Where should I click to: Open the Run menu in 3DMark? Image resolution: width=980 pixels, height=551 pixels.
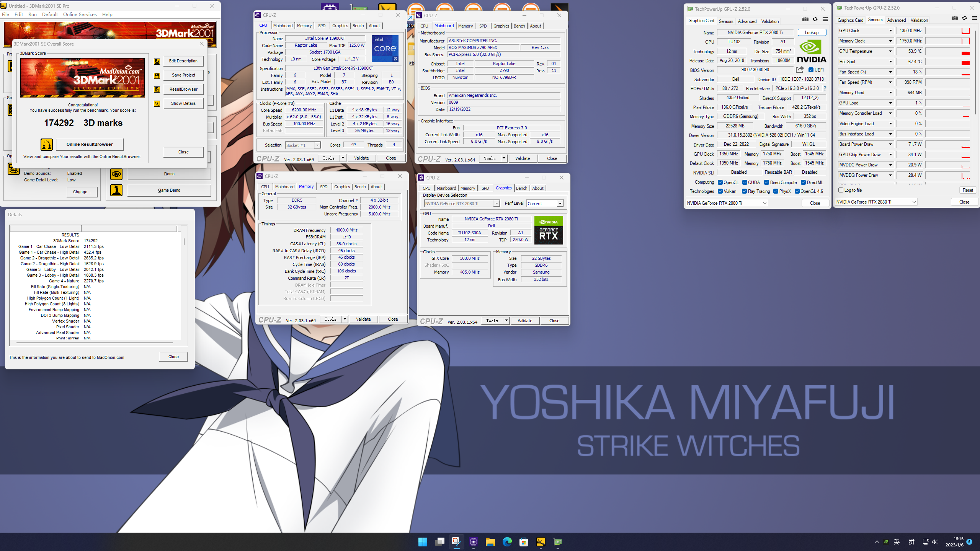33,15
